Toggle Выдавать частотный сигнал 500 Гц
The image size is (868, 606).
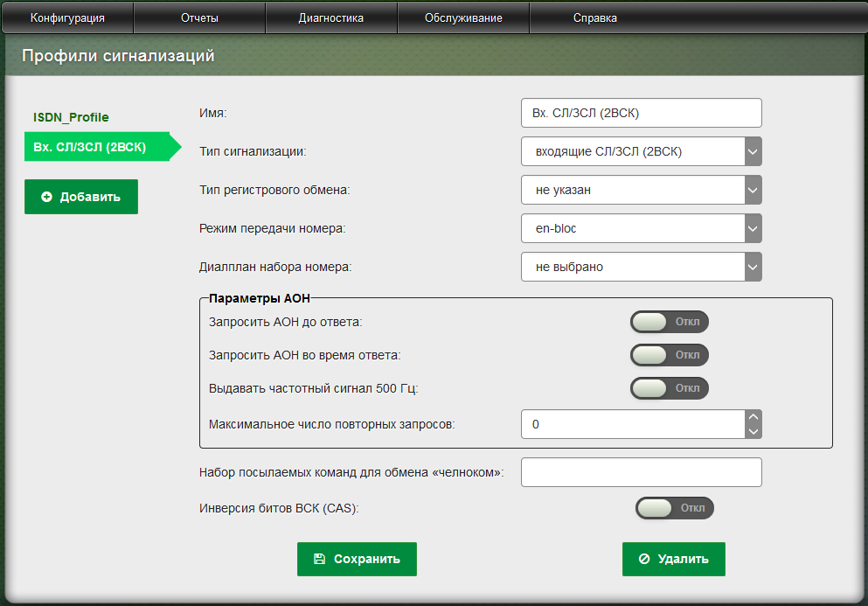tap(670, 388)
